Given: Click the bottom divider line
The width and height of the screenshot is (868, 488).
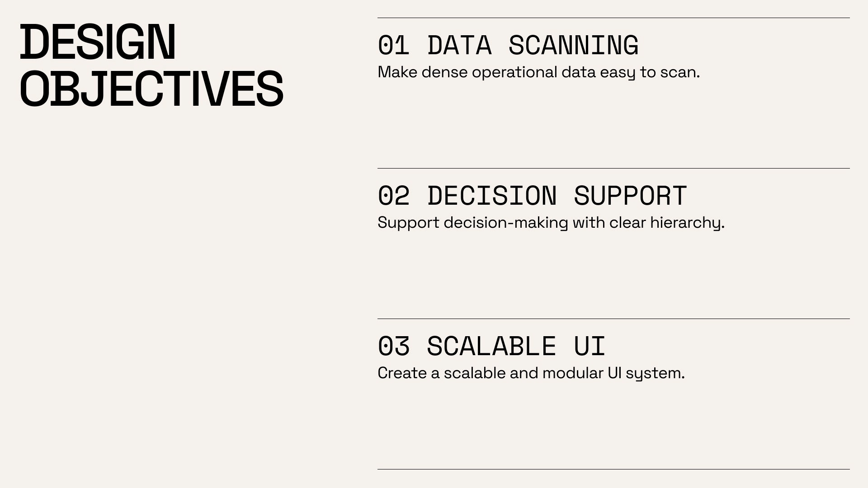Looking at the screenshot, I should 613,469.
